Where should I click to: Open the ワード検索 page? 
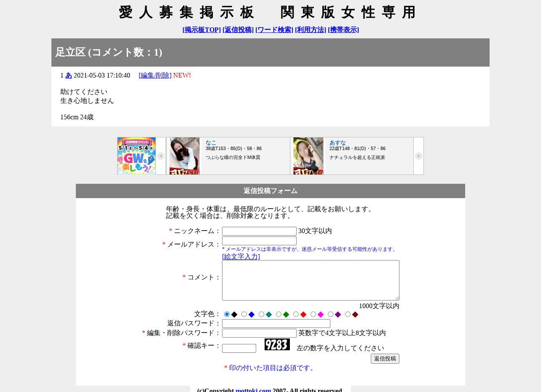coord(274,30)
